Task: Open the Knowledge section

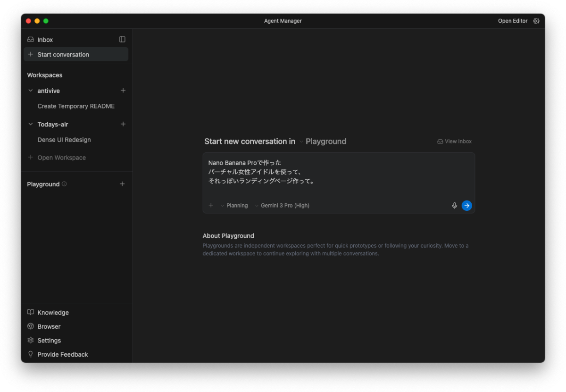Action: click(x=53, y=313)
